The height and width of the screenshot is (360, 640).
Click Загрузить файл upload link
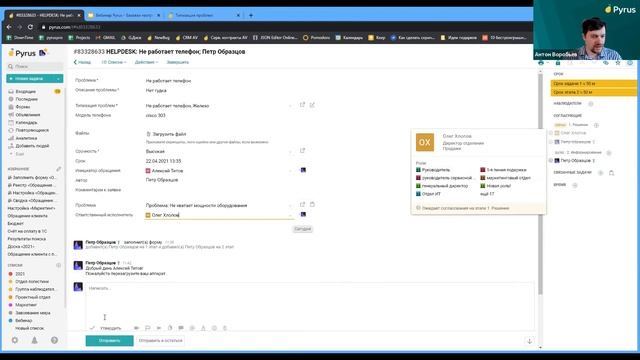point(166,134)
